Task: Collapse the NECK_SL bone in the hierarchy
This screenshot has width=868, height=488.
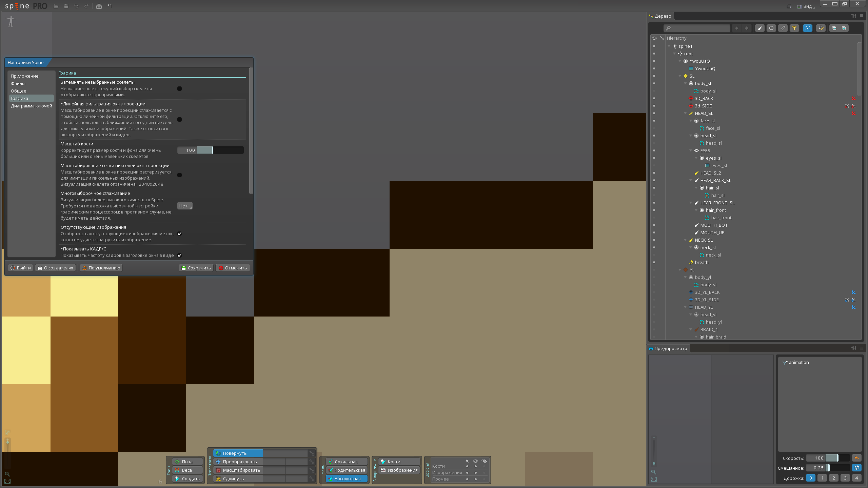Action: click(x=685, y=240)
